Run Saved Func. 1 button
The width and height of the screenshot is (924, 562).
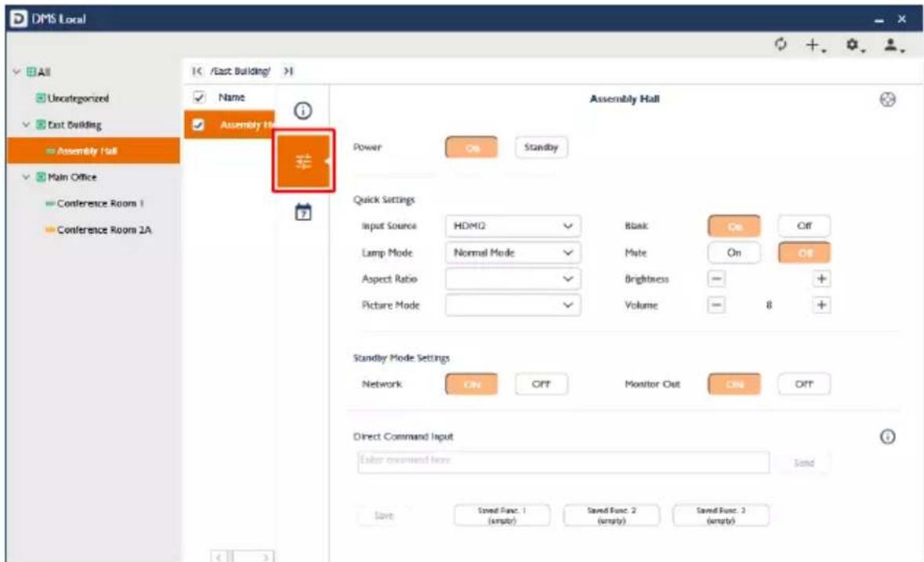502,516
